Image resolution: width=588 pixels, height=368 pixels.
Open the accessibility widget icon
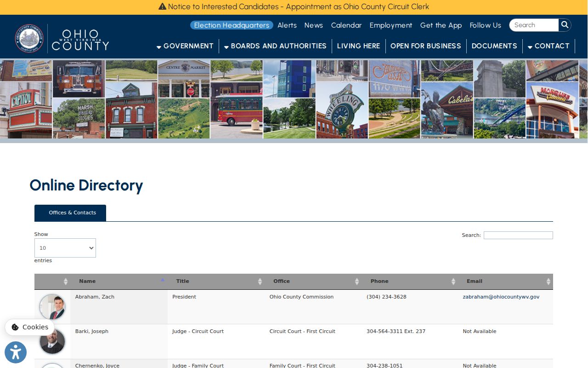click(x=16, y=352)
